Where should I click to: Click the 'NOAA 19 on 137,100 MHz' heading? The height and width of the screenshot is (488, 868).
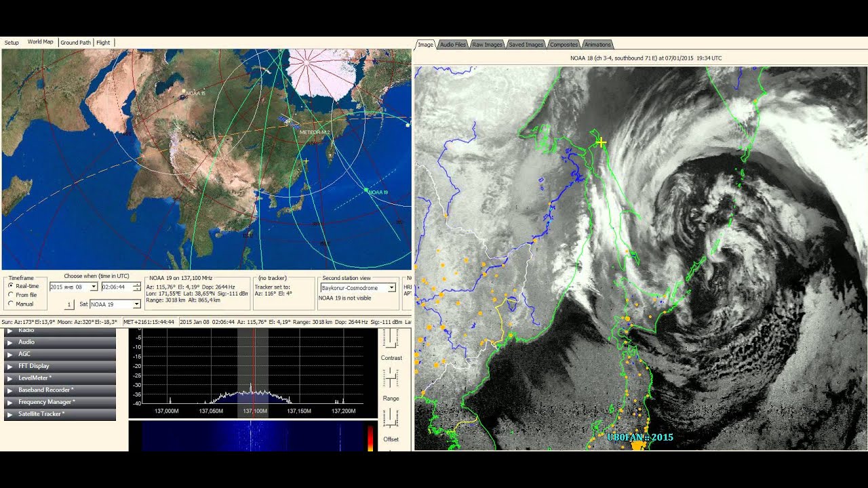pos(180,278)
